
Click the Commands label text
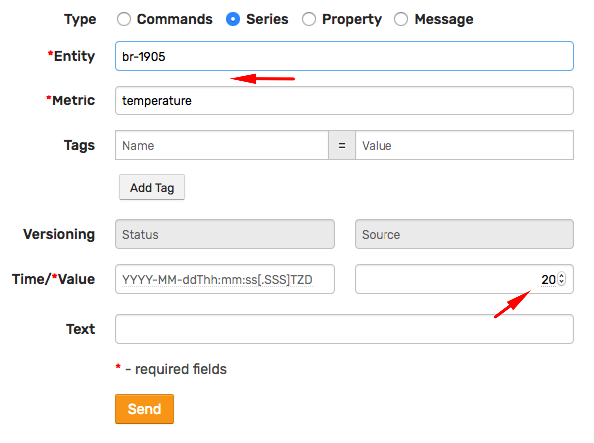[175, 19]
